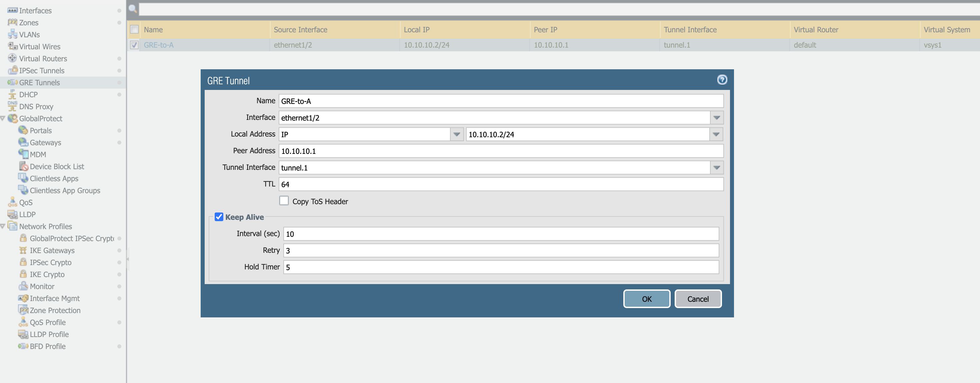Select GRE Tunnels in the sidebar
The width and height of the screenshot is (980, 383).
click(x=39, y=83)
